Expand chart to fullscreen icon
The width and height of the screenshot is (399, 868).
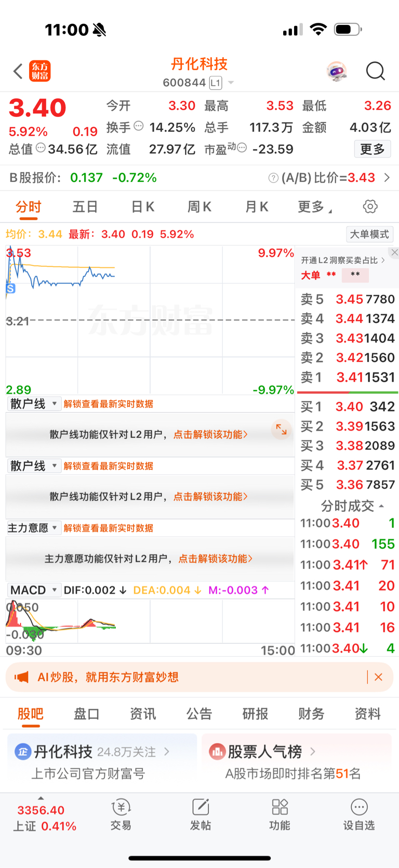point(281,429)
